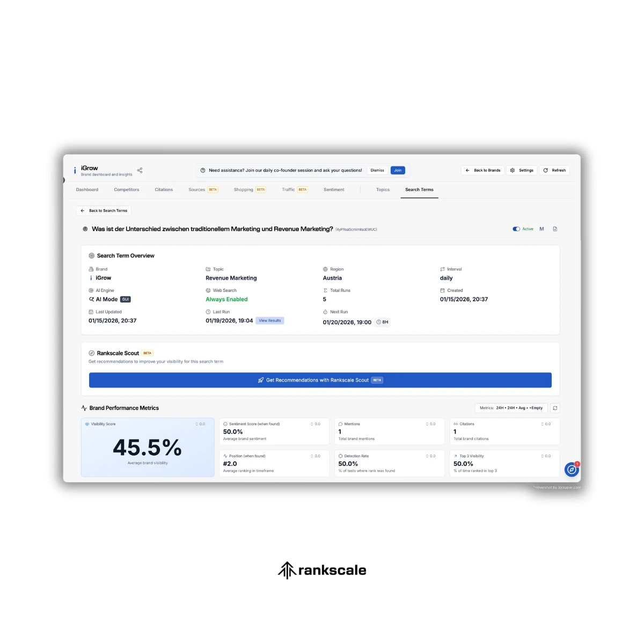
Task: Click the View Results button
Action: pyautogui.click(x=269, y=320)
